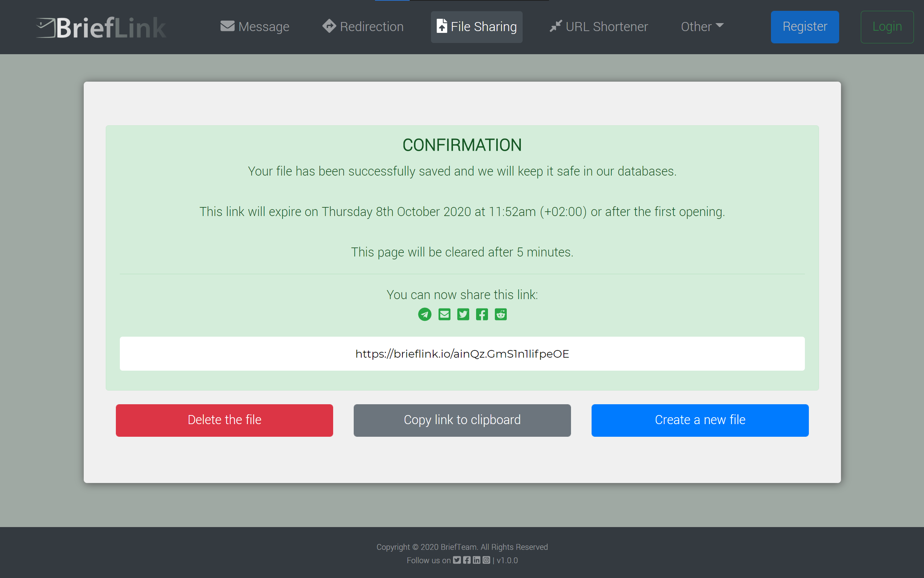The width and height of the screenshot is (924, 578).
Task: Click the Login button
Action: [x=887, y=27]
